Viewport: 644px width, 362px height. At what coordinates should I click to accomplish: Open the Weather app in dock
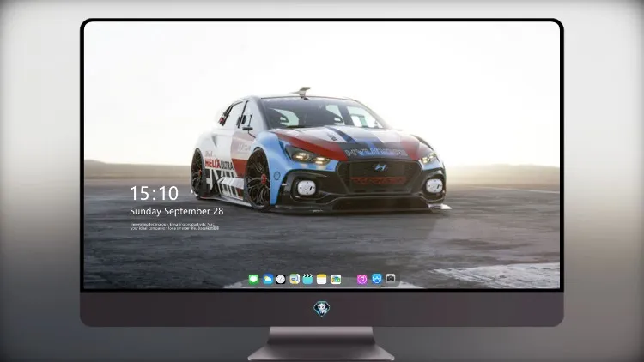click(x=268, y=279)
